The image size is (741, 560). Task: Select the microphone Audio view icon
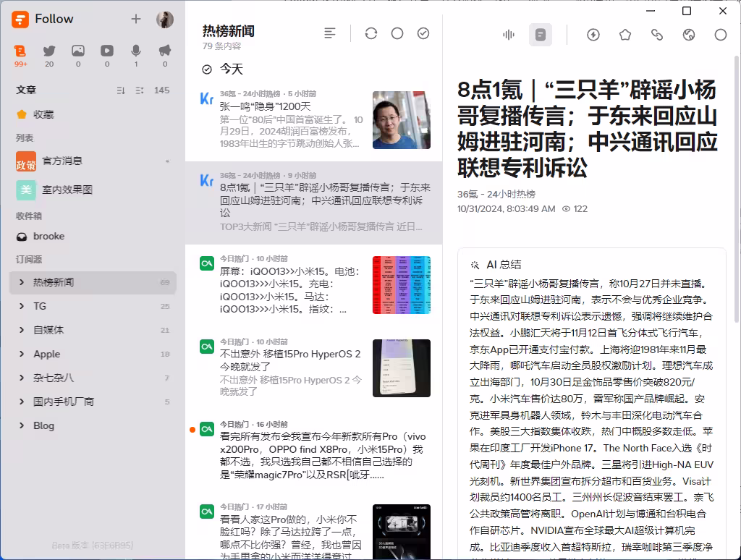pos(136,51)
